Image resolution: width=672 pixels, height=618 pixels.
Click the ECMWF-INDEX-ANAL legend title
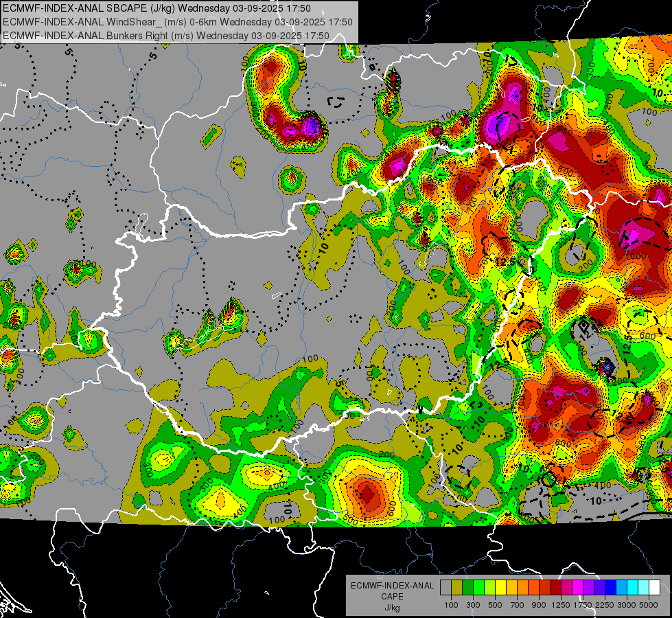click(x=392, y=586)
